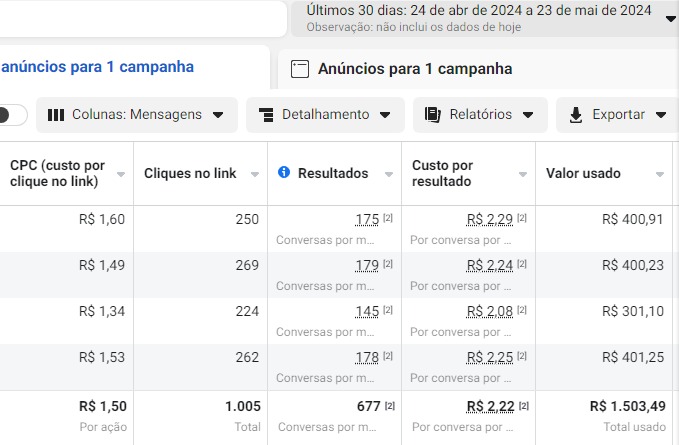This screenshot has height=445, width=679.
Task: Click the Custo por resultado column header
Action: [443, 173]
